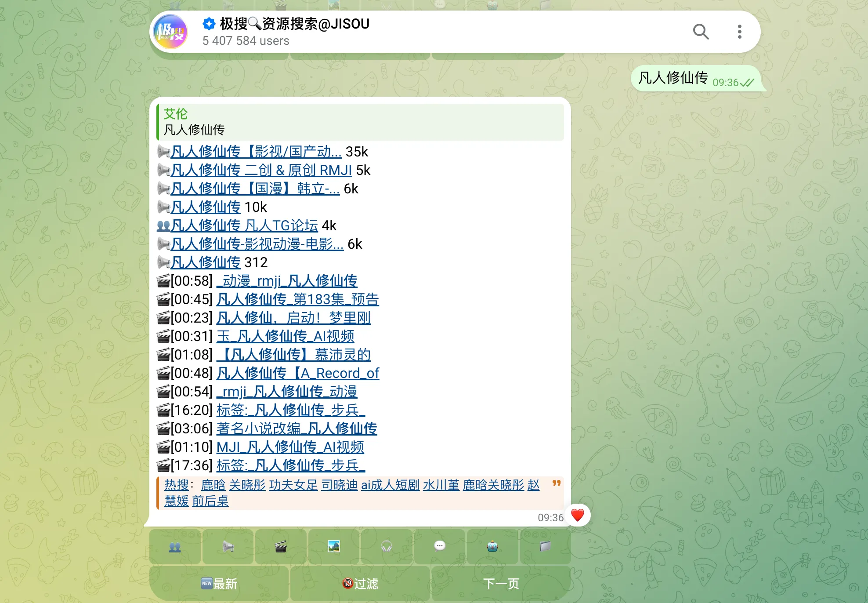Image resolution: width=868 pixels, height=603 pixels.
Task: Filter results by groups icon button
Action: [x=175, y=547]
